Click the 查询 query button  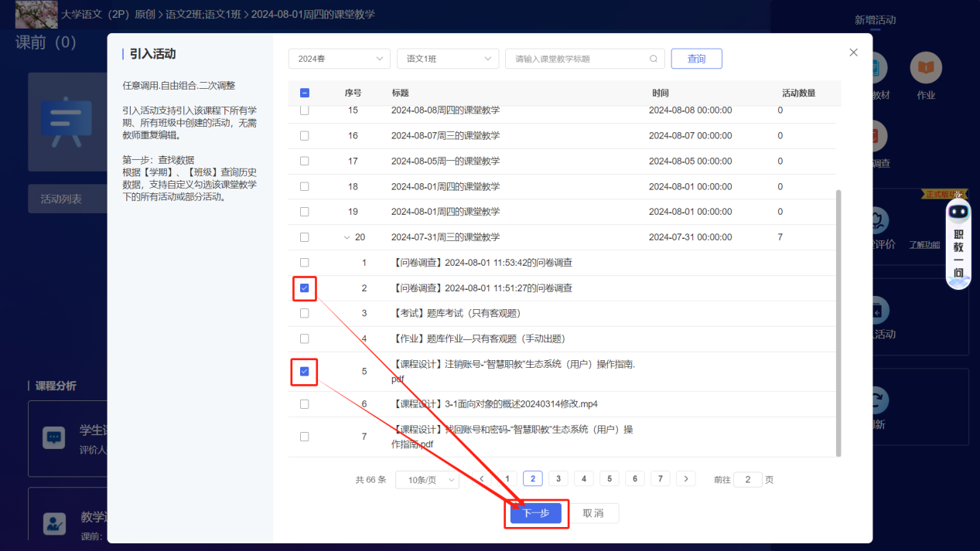click(696, 59)
